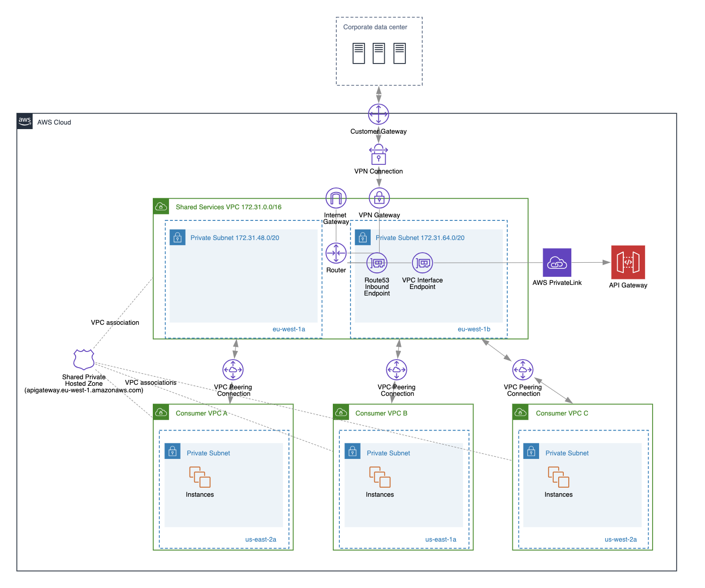Click the 'Corporate data center' label

pos(375,27)
